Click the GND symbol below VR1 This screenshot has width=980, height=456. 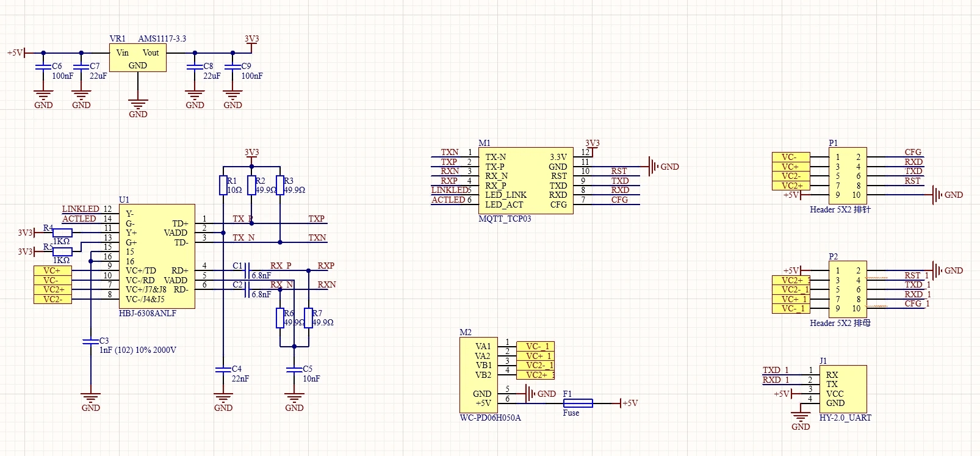[x=138, y=107]
